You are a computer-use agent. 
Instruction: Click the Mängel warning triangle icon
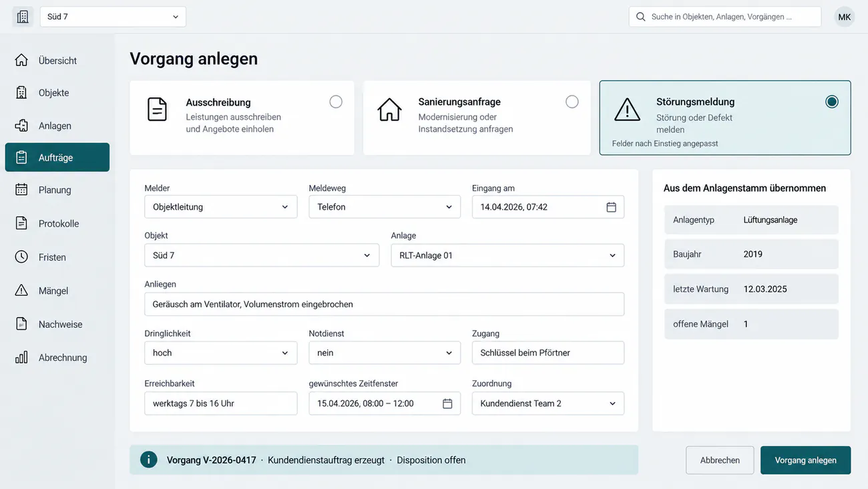coord(21,291)
